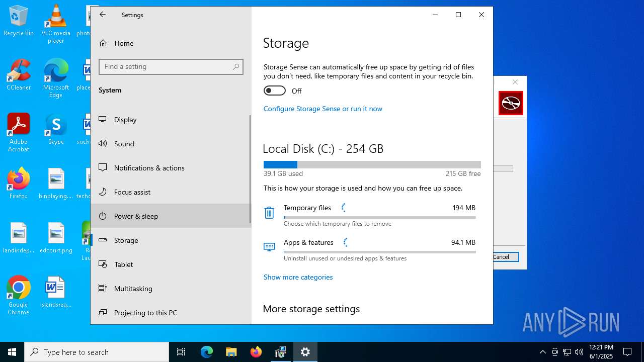Click the Apps & features keyboard icon
This screenshot has width=644, height=362.
coord(269,247)
